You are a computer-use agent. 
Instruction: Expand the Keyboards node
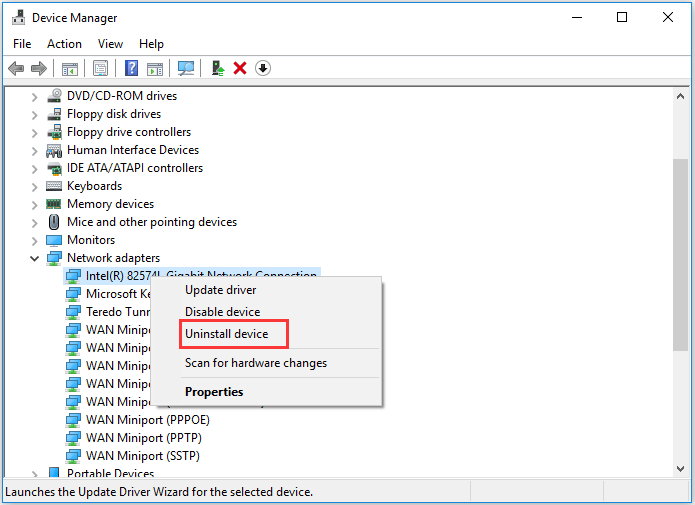click(35, 186)
